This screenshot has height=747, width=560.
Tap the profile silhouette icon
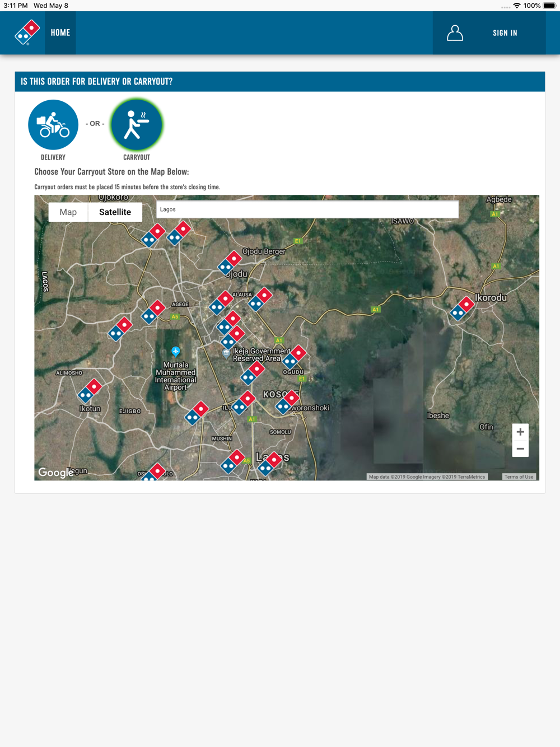[x=455, y=33]
